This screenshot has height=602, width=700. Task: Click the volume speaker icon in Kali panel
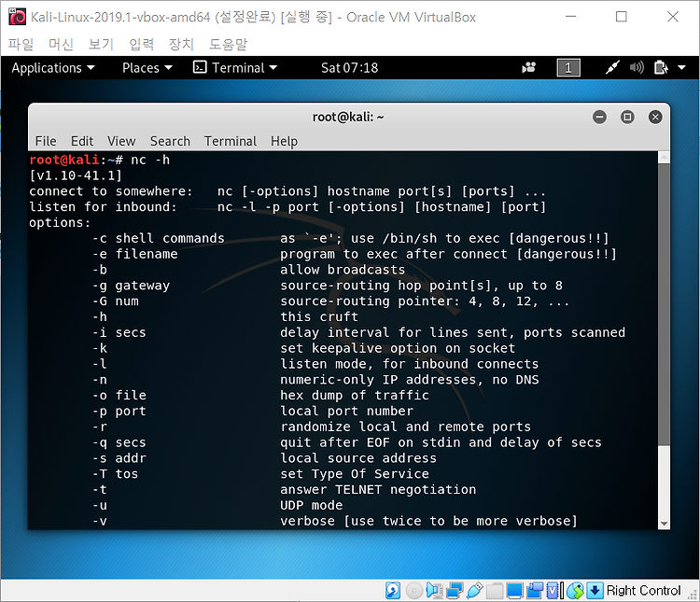pyautogui.click(x=637, y=68)
